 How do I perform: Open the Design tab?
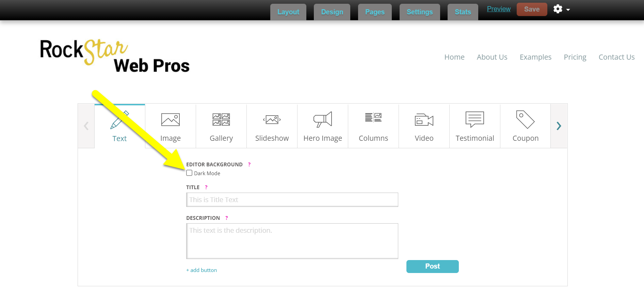point(332,12)
